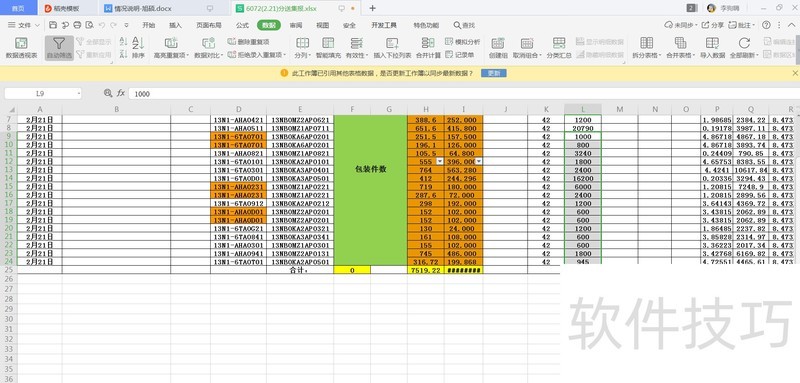Expand the name box dropdown arrow
Viewport: 800px width, 383px height.
click(x=79, y=94)
